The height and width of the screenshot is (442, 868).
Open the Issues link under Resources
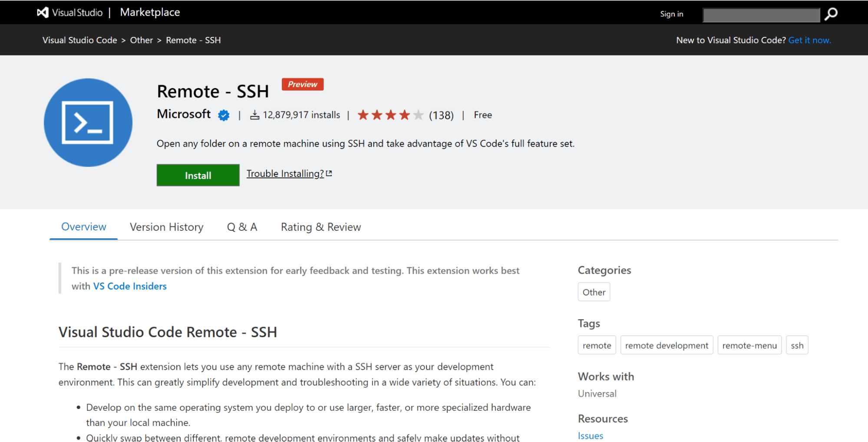[590, 435]
